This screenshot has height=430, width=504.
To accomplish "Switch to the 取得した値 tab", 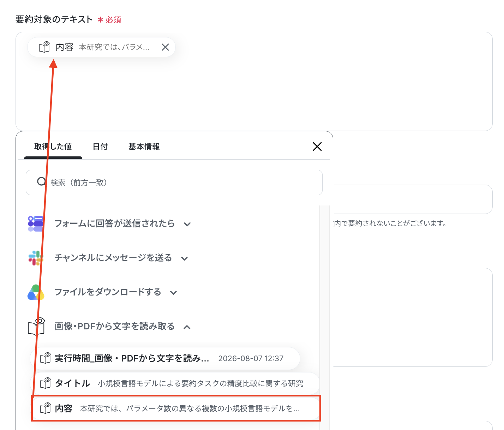I will (x=53, y=147).
